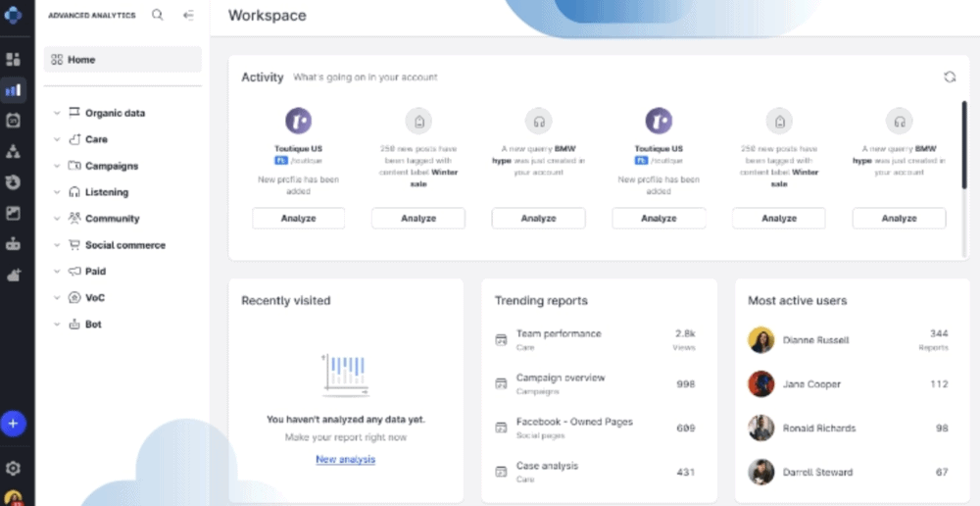Viewport: 980px width, 506px height.
Task: Click Ronald Richards' avatar
Action: [x=761, y=428]
